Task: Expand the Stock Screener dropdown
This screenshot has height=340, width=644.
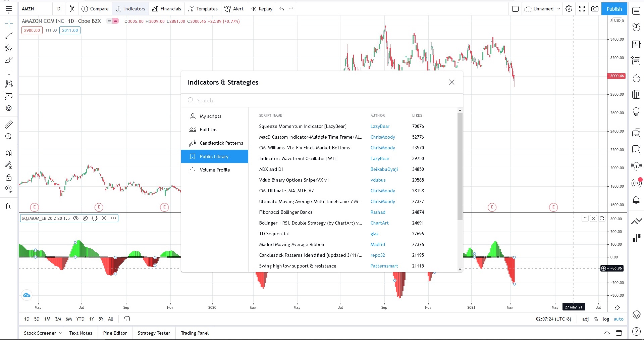Action: coord(60,333)
